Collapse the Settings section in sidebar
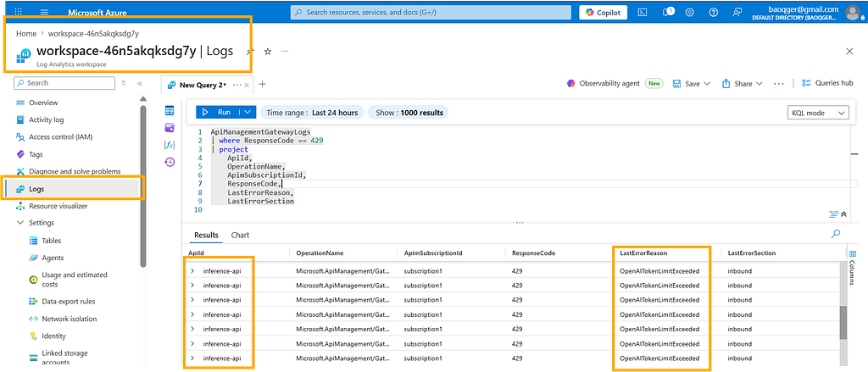Image resolution: width=868 pixels, height=372 pixels. coord(20,223)
